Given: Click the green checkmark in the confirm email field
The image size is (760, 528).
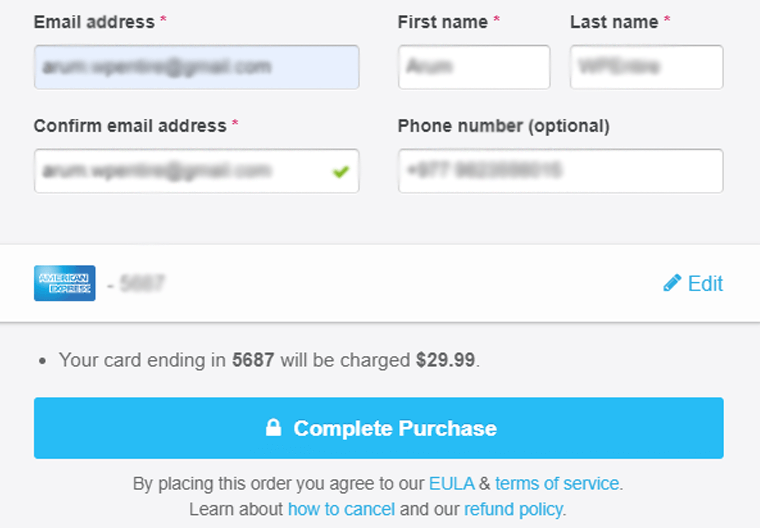Looking at the screenshot, I should 341,172.
